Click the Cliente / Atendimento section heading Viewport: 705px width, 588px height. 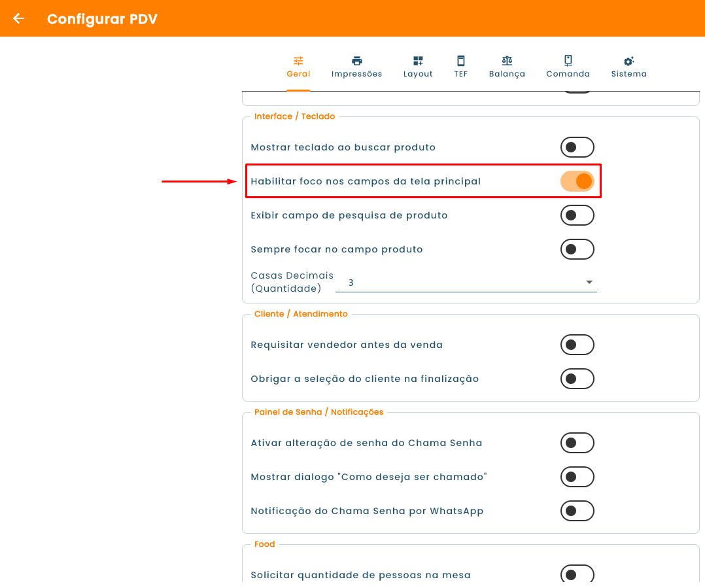pos(301,314)
